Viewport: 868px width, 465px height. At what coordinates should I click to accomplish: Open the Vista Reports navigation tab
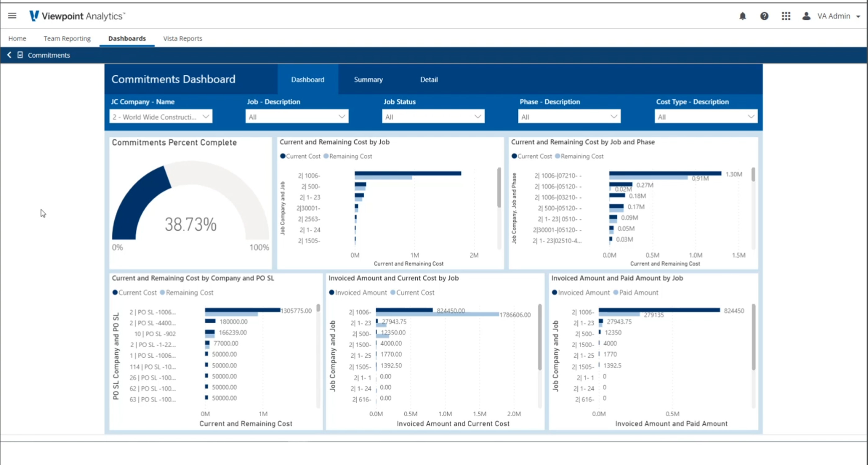pyautogui.click(x=183, y=38)
